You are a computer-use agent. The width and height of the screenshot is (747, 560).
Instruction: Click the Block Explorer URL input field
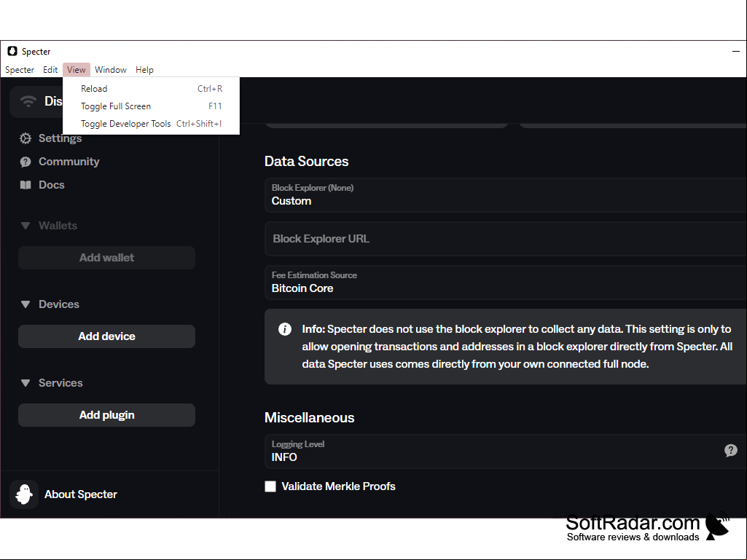coord(506,239)
